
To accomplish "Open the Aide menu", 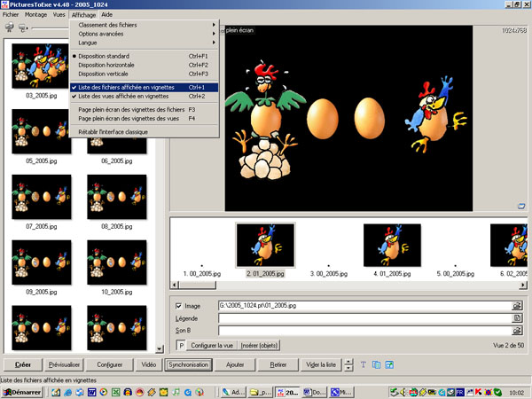I will [107, 14].
